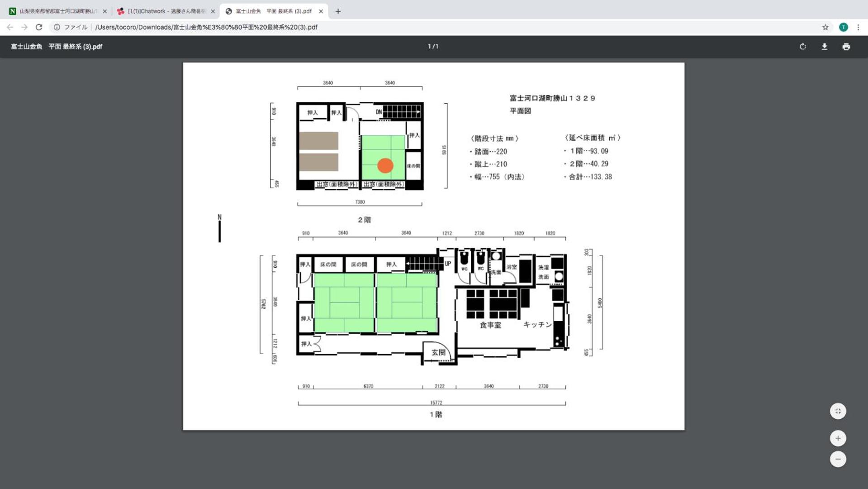Click the キッチン label on the floor plan
Screen dimensions: 868x489
[x=537, y=325]
